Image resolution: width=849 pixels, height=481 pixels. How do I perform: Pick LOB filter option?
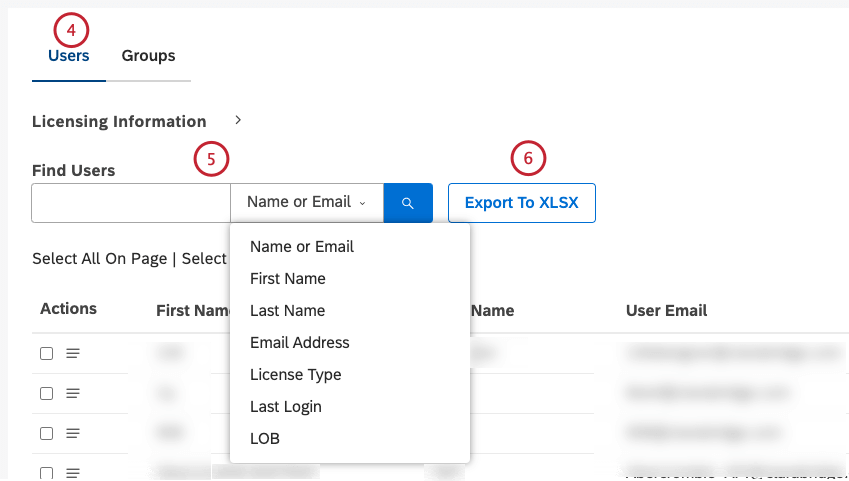(x=265, y=438)
